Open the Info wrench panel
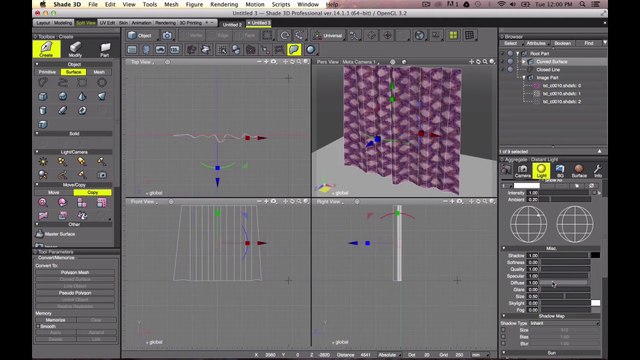 (598, 171)
